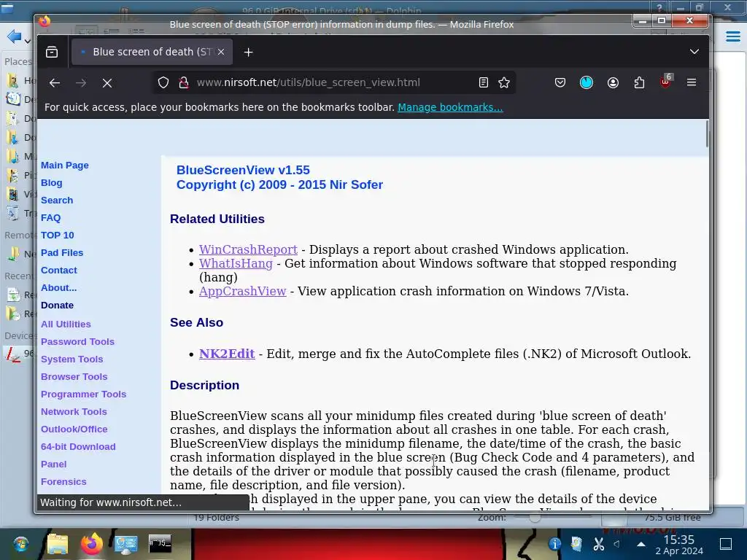This screenshot has width=747, height=560.
Task: Follow the AppCrashView link
Action: point(242,291)
